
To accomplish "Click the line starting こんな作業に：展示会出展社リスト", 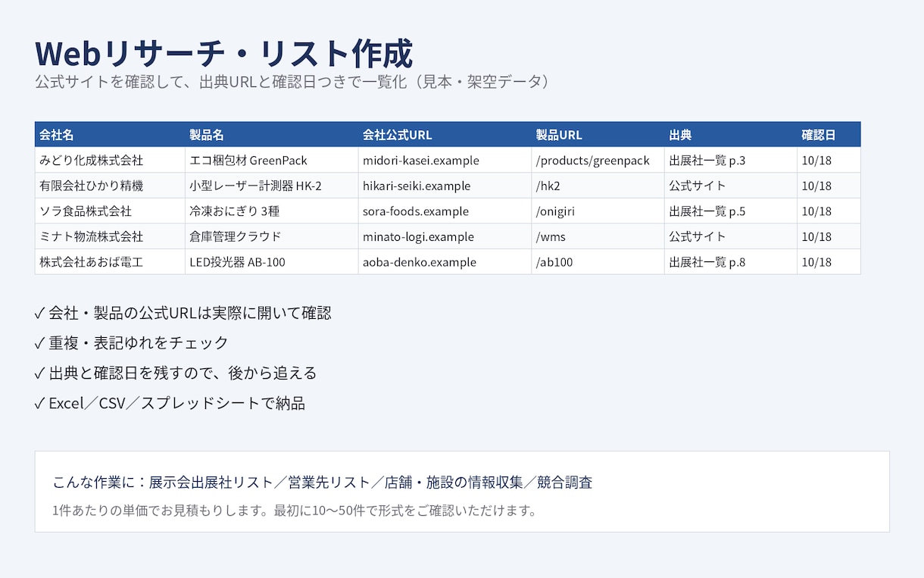I will [323, 483].
